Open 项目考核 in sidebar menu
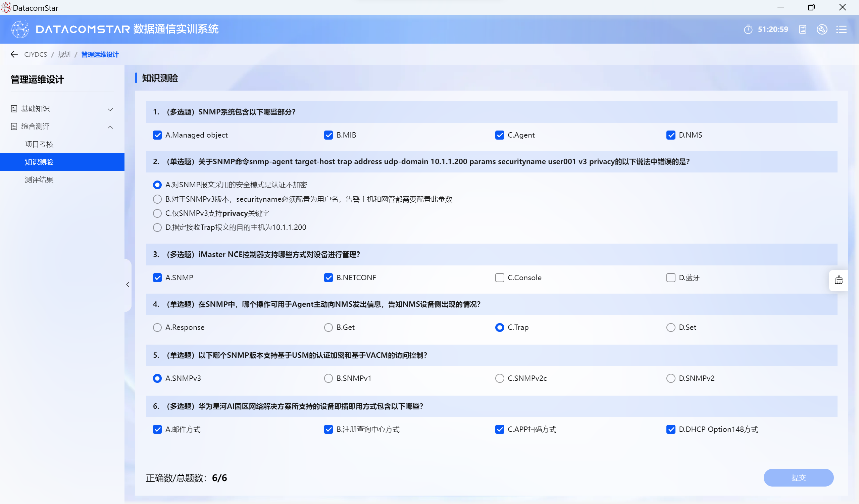 click(x=39, y=144)
